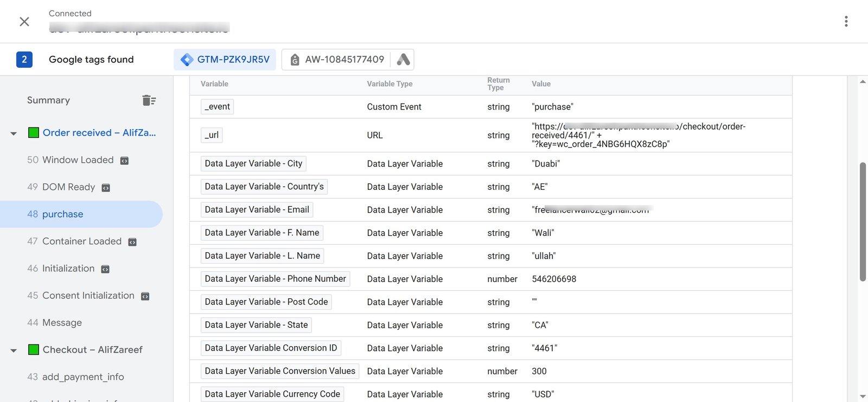Open the _url variable chip
The width and height of the screenshot is (868, 402).
[x=212, y=135]
